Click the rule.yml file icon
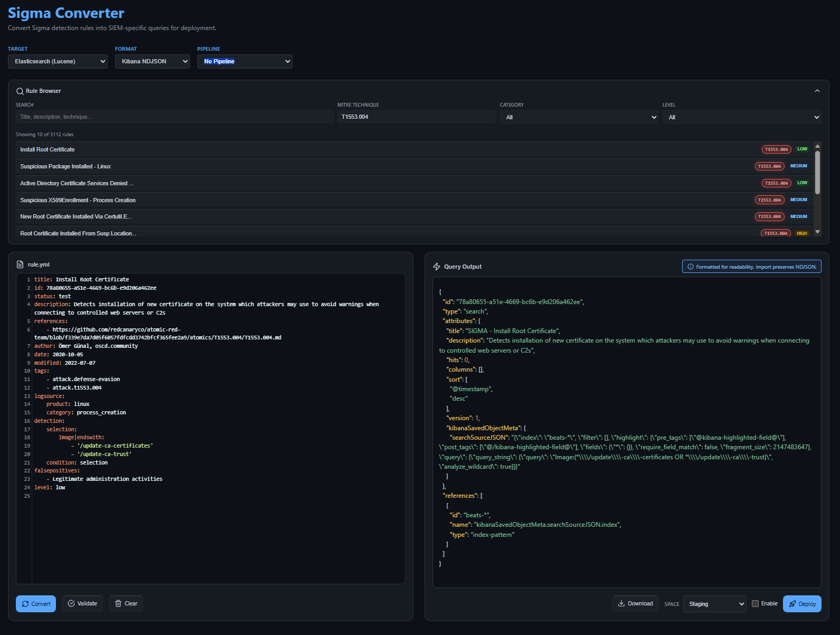The image size is (840, 635). [x=20, y=264]
